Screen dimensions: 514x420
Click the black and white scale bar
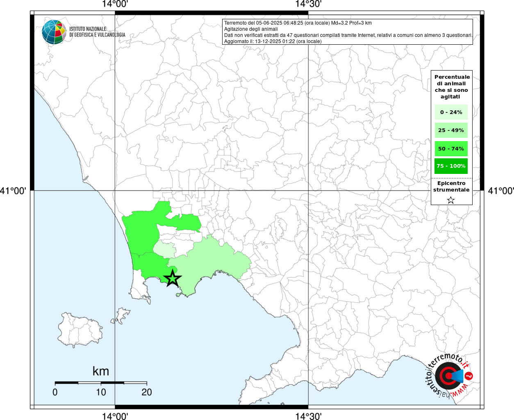tap(101, 383)
